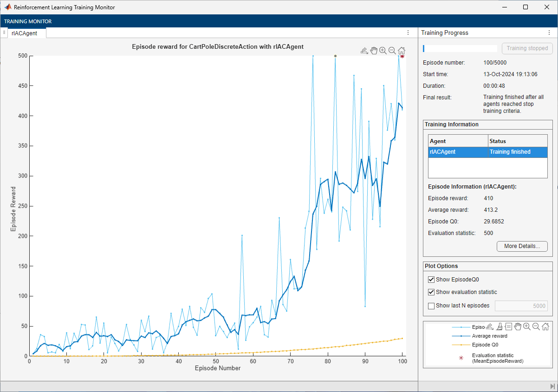Image resolution: width=558 pixels, height=392 pixels.
Task: Uncheck Show EpisodeQ0 checkbox
Action: pos(431,280)
